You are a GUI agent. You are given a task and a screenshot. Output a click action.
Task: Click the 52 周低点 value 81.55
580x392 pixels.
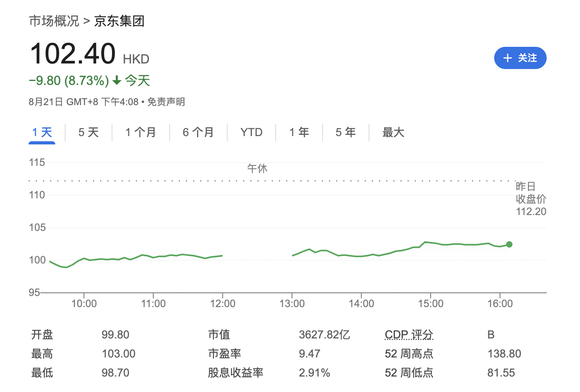tap(501, 373)
